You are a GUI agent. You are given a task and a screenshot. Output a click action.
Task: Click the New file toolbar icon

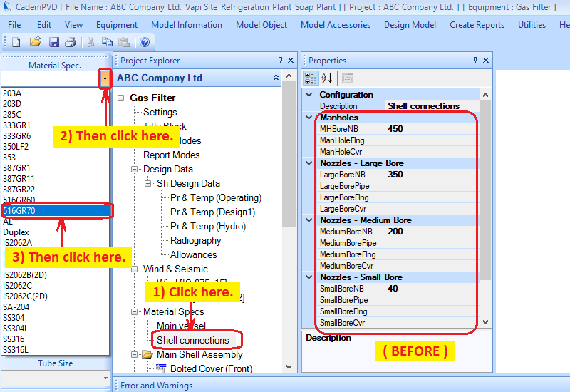tap(16, 43)
